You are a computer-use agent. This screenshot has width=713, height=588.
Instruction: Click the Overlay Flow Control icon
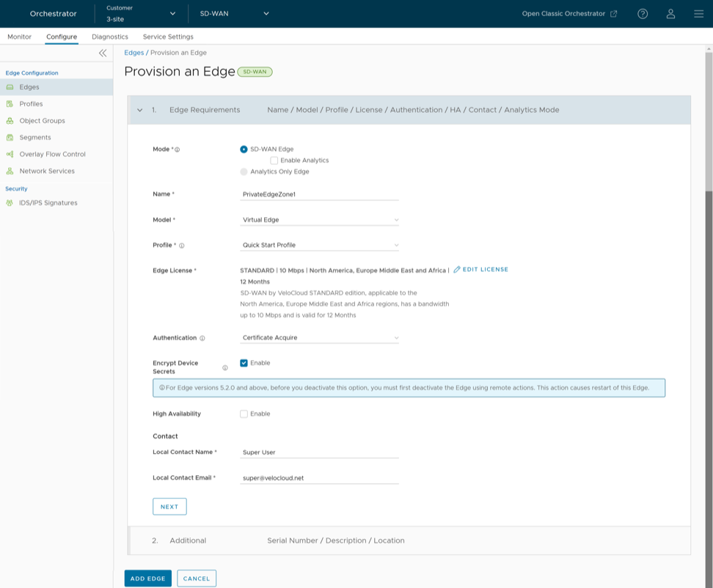click(10, 155)
